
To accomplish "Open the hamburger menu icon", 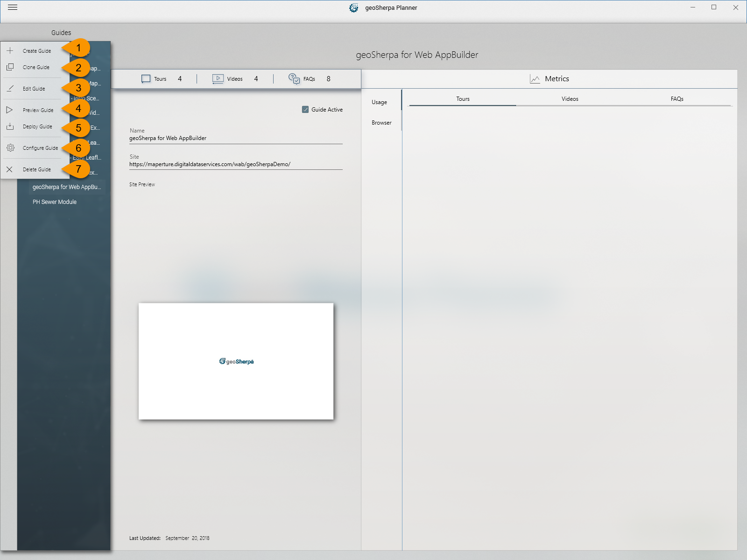I will tap(13, 7).
